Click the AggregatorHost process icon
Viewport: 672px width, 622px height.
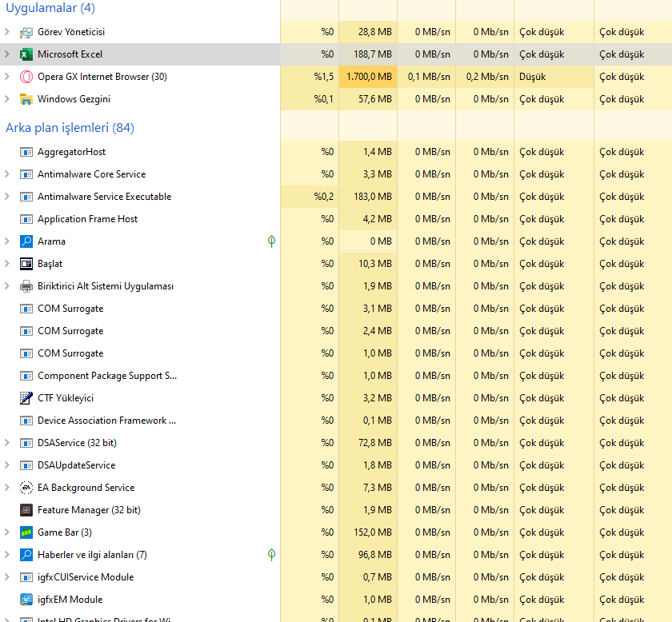pos(26,152)
